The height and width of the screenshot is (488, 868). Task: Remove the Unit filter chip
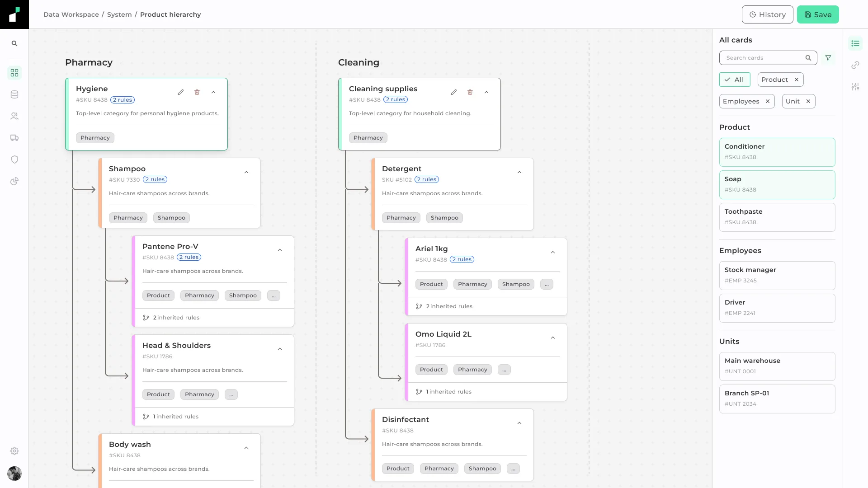coord(808,101)
